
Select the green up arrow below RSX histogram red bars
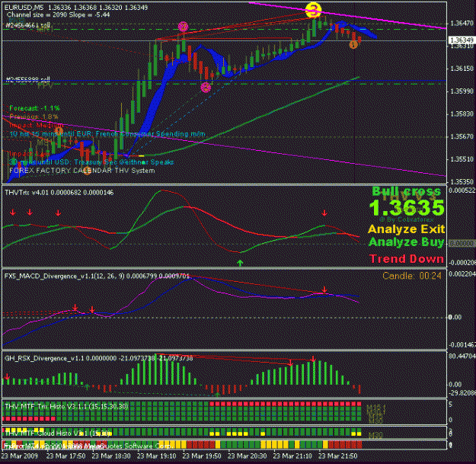(217, 395)
